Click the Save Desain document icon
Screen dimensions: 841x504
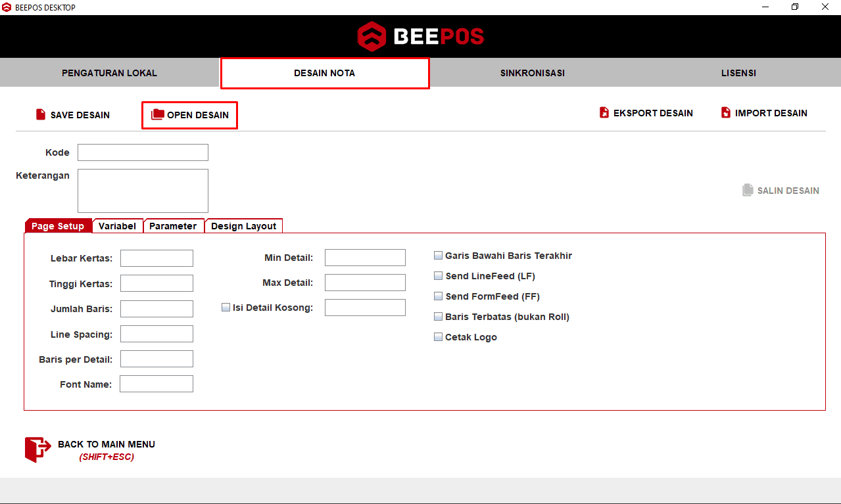[41, 114]
